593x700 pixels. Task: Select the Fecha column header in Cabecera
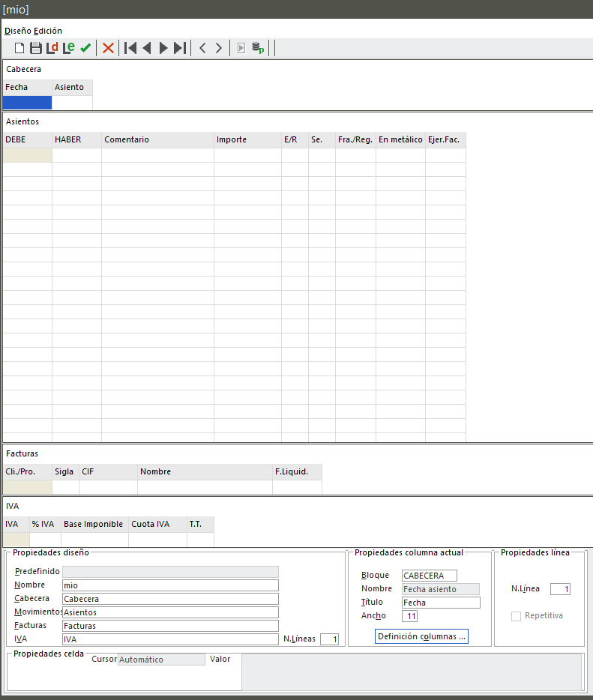pos(27,88)
